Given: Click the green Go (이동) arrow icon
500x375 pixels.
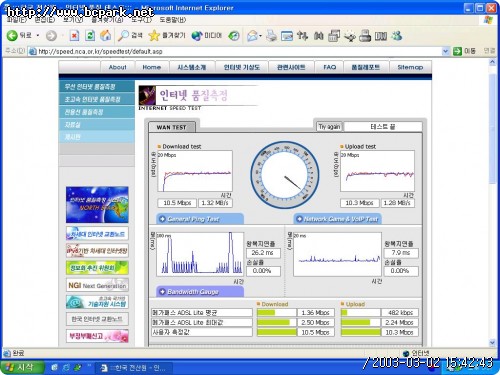Looking at the screenshot, I should coord(457,51).
